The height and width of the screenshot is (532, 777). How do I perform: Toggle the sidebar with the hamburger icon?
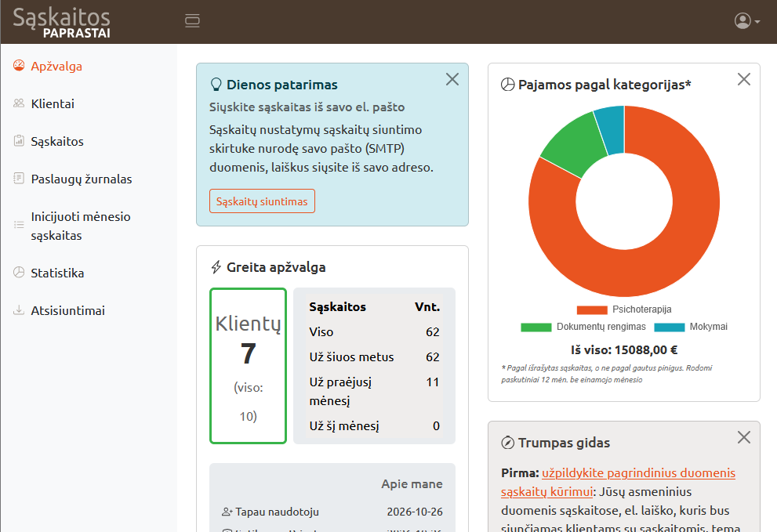(192, 20)
